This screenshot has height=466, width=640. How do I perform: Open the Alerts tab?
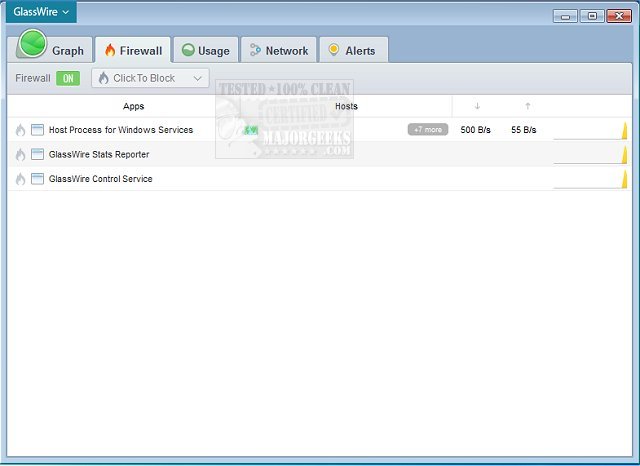(x=353, y=50)
